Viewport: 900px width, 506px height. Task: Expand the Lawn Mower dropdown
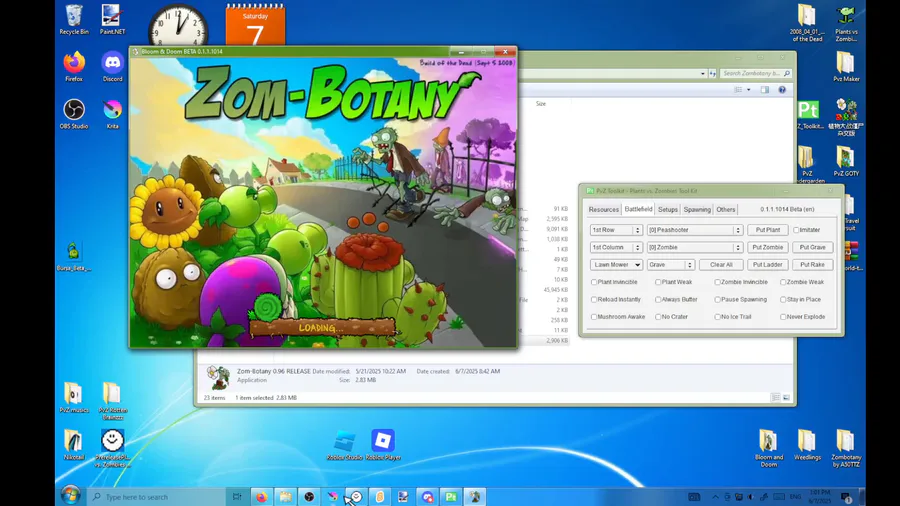(616, 264)
